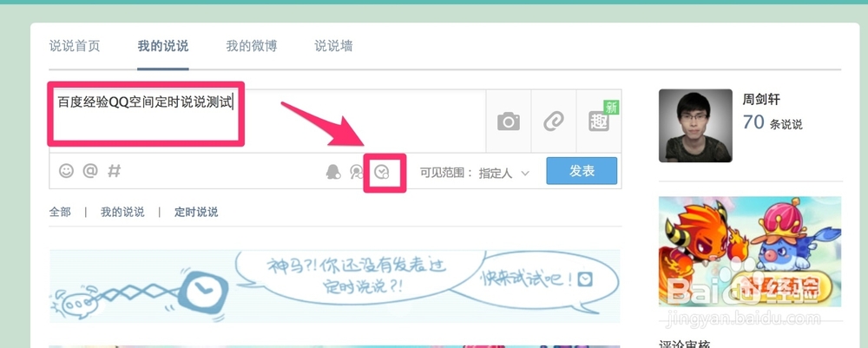This screenshot has height=348, width=868.
Task: Click the scheduled post clock icon
Action: pos(382,173)
